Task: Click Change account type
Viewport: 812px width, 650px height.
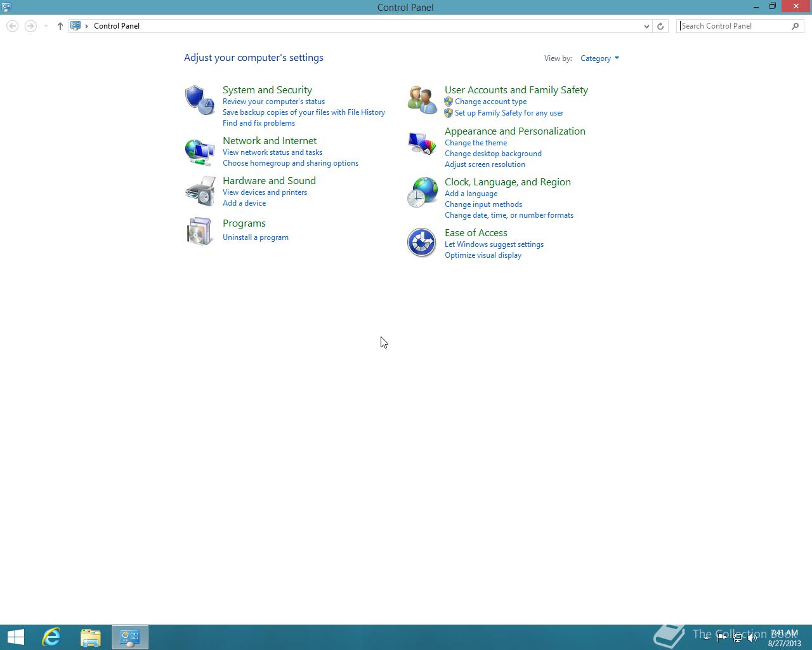Action: (490, 102)
